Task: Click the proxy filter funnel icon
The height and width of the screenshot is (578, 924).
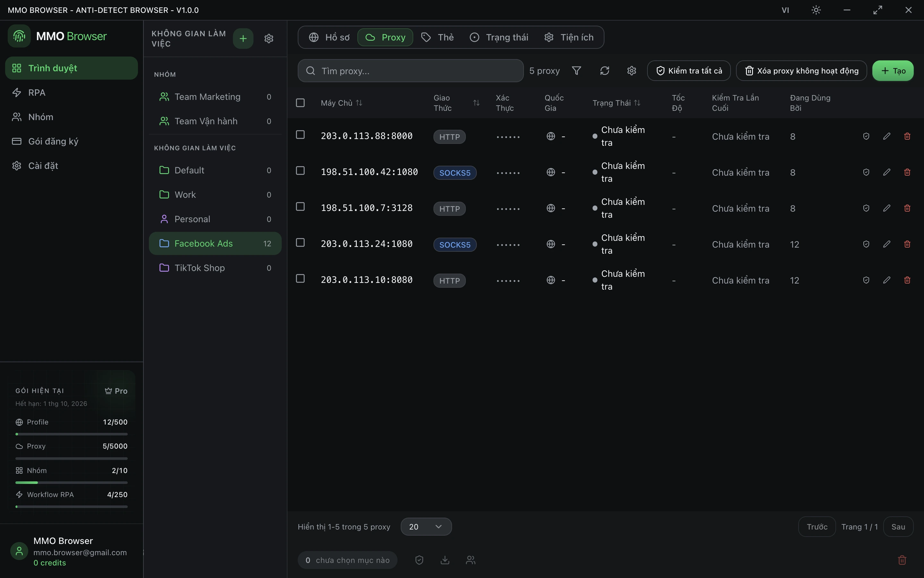Action: click(577, 71)
